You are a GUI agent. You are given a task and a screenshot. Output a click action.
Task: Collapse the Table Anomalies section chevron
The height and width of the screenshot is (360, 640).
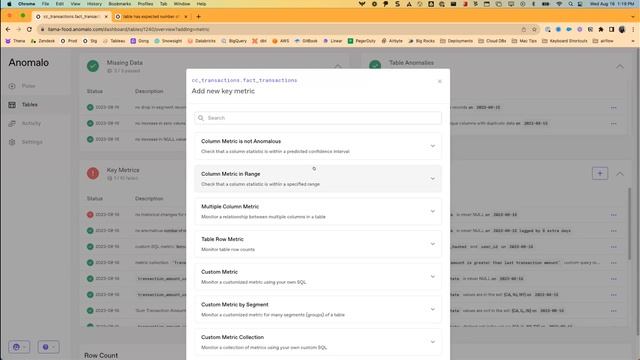(620, 67)
